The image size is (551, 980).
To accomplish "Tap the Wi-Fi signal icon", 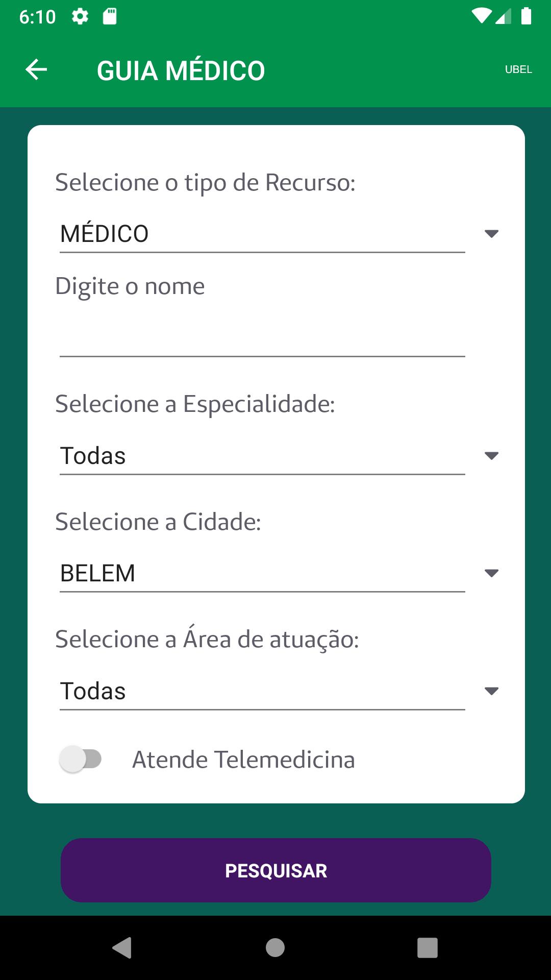I will pos(481,16).
